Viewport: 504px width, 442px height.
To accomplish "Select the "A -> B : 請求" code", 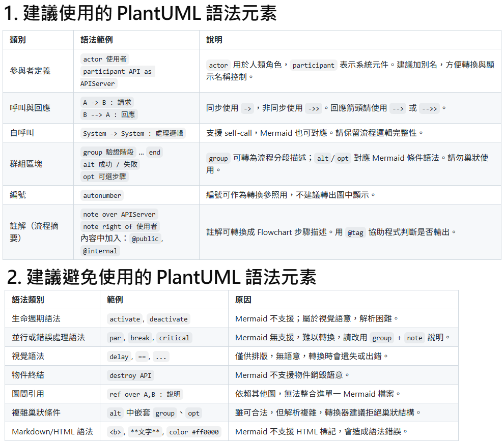I will click(107, 102).
